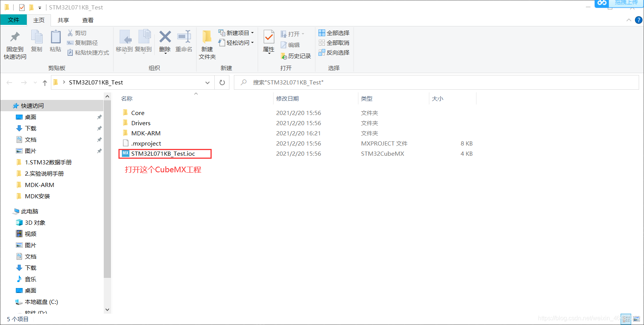The image size is (644, 325).
Task: Open pinned Desktop (桌面) under Quick access
Action: click(26, 117)
